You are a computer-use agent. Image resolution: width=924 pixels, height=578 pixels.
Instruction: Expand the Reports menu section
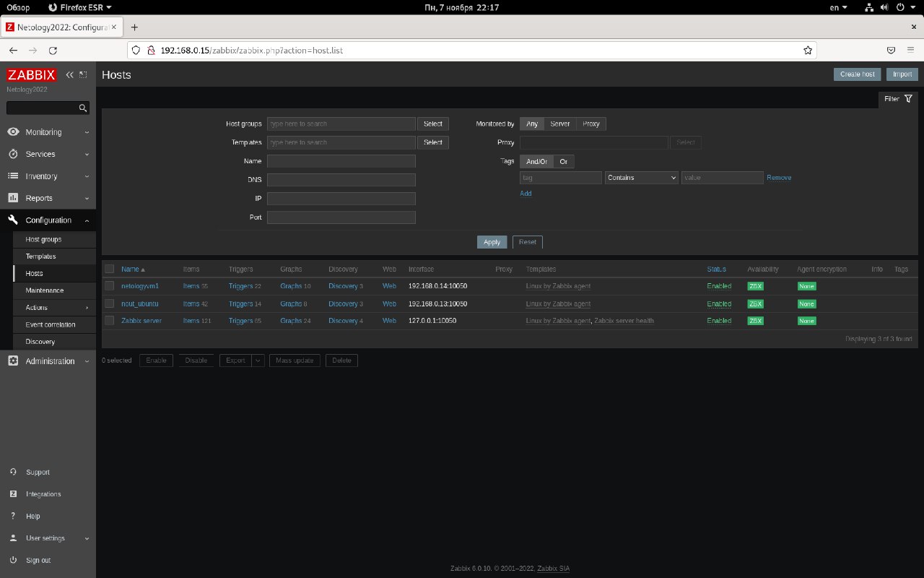pyautogui.click(x=87, y=198)
